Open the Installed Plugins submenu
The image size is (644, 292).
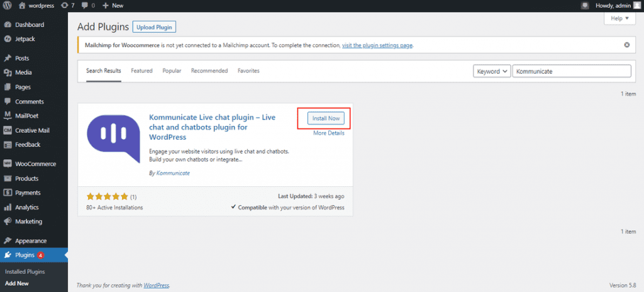[x=25, y=272]
